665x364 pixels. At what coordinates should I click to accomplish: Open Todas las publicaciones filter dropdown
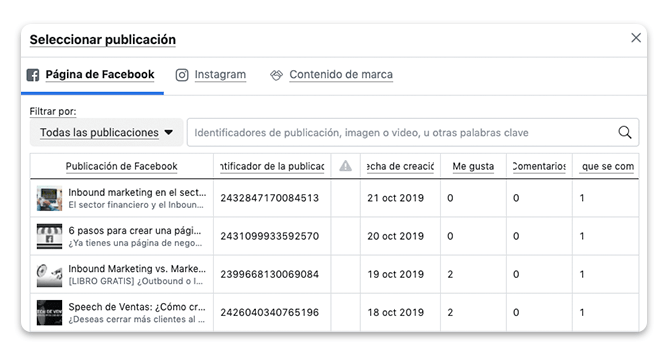[106, 132]
